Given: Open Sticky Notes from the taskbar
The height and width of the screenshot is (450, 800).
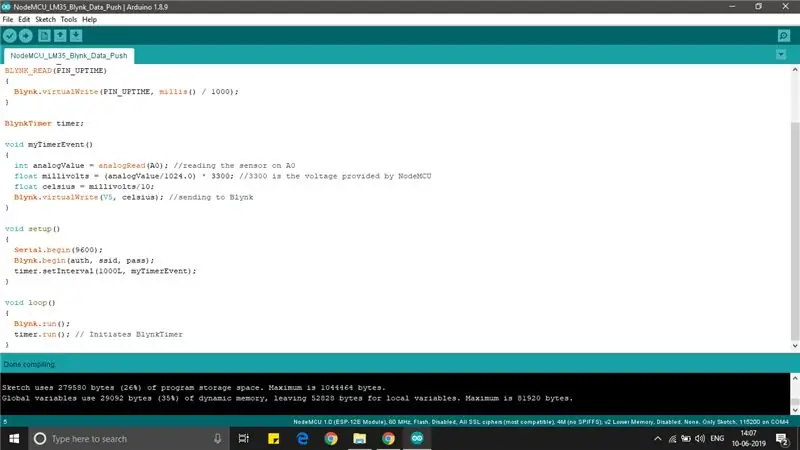Looking at the screenshot, I should tap(273, 439).
